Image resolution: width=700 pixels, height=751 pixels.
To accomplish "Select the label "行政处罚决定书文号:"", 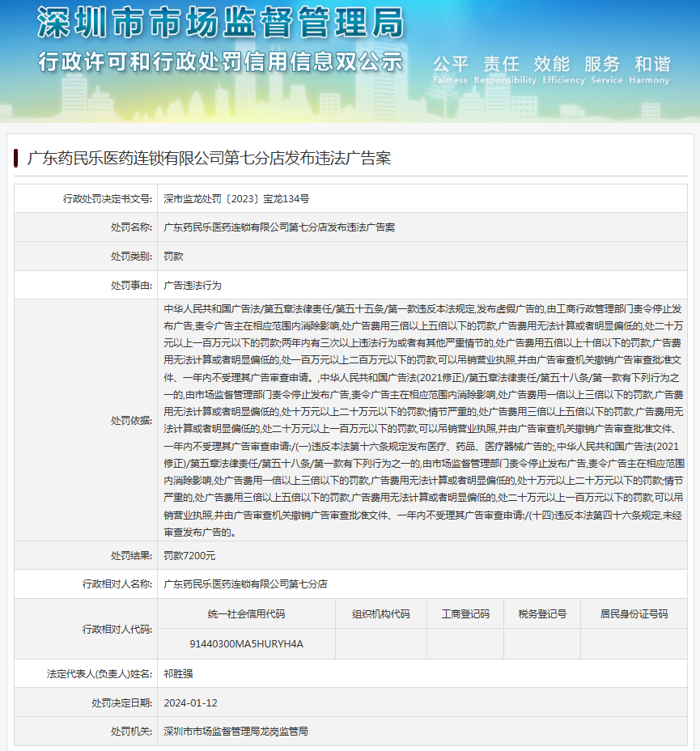I will click(108, 199).
